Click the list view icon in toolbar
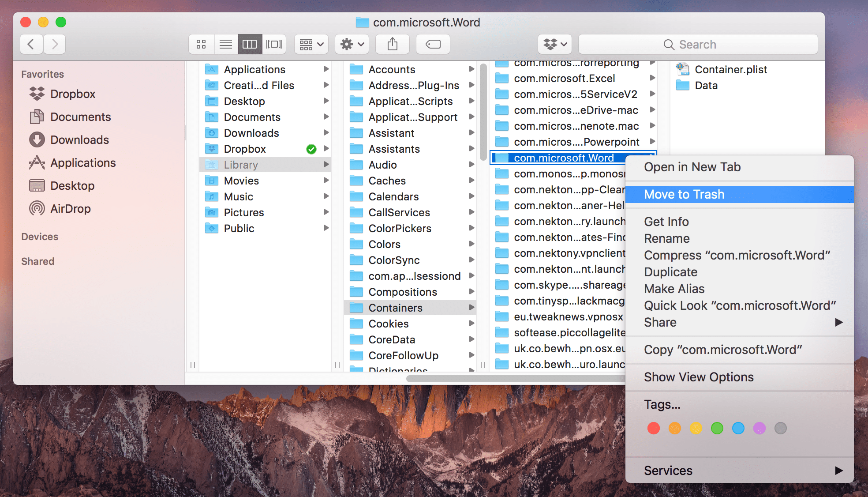Screen dimensions: 868x497 225,44
